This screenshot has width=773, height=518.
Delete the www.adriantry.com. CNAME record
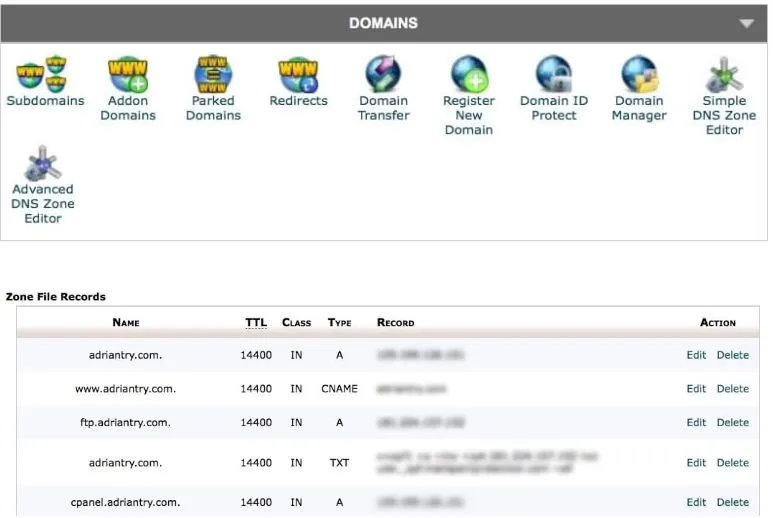tap(732, 389)
